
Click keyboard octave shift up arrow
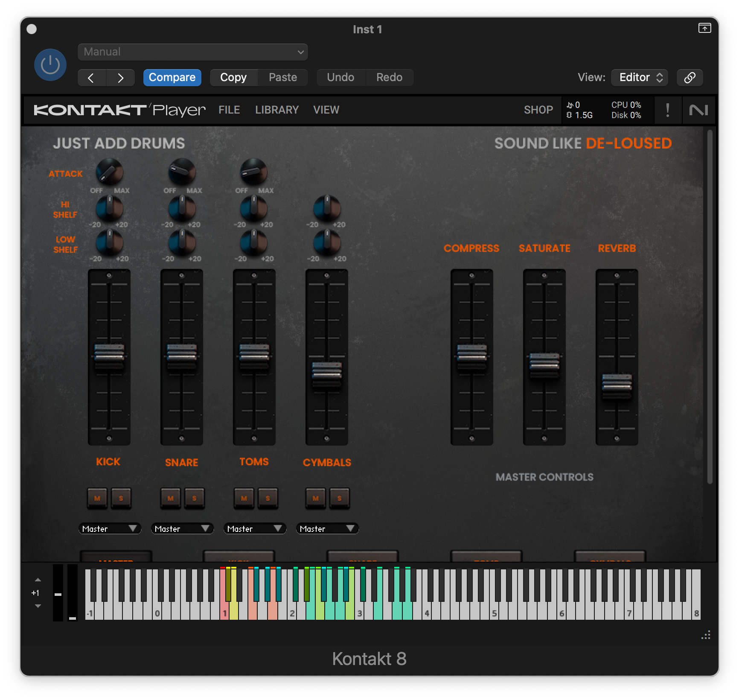(38, 580)
